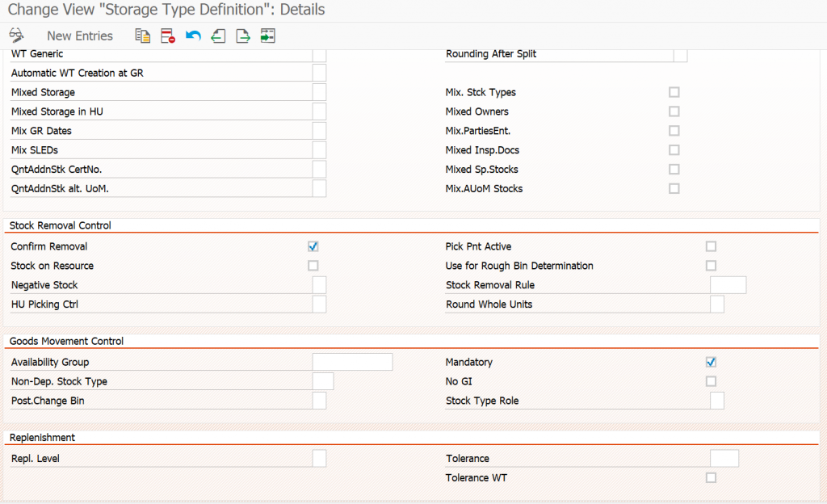Click the Stock Removal Control section header
Screen dimensions: 827x504
(x=60, y=225)
